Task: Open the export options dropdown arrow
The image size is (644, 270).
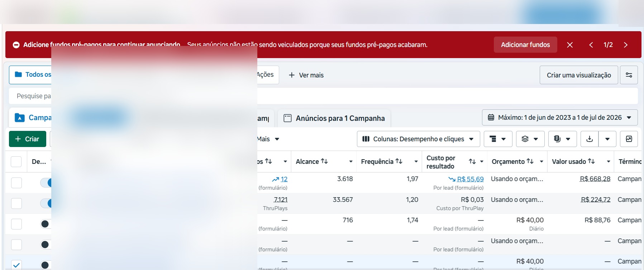Action: coord(607,139)
